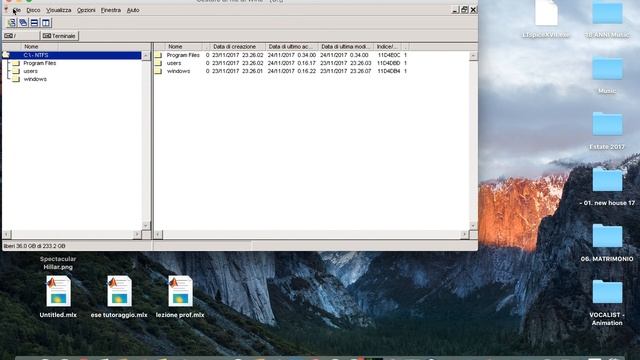Click the vertical split toolbar icon
Screen dimensions: 640x360
pos(46,23)
